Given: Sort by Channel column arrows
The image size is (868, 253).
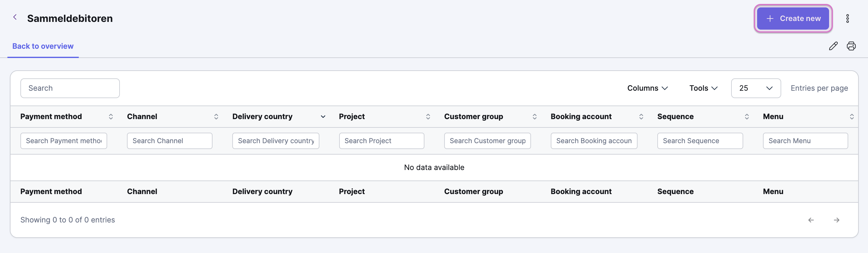Looking at the screenshot, I should click(216, 117).
